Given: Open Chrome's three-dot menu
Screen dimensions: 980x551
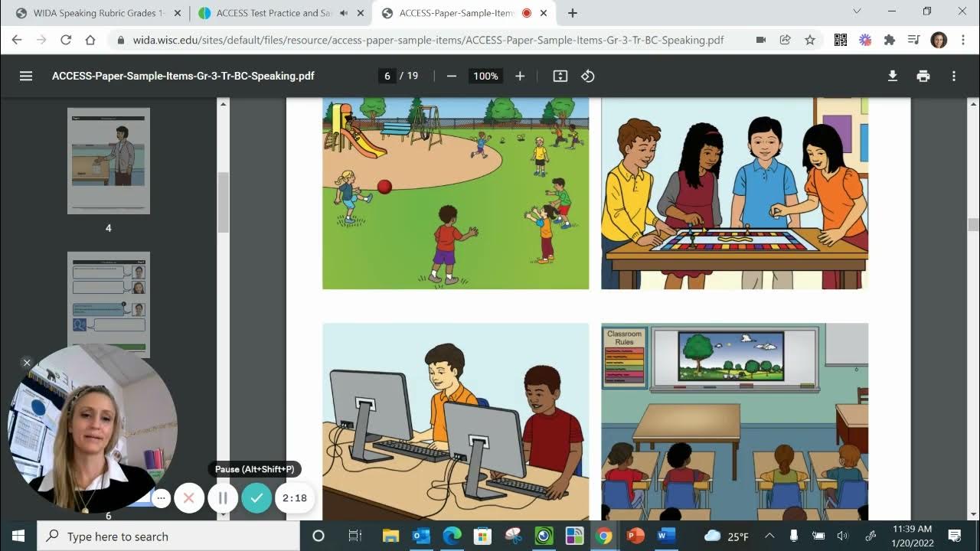Looking at the screenshot, I should 963,40.
